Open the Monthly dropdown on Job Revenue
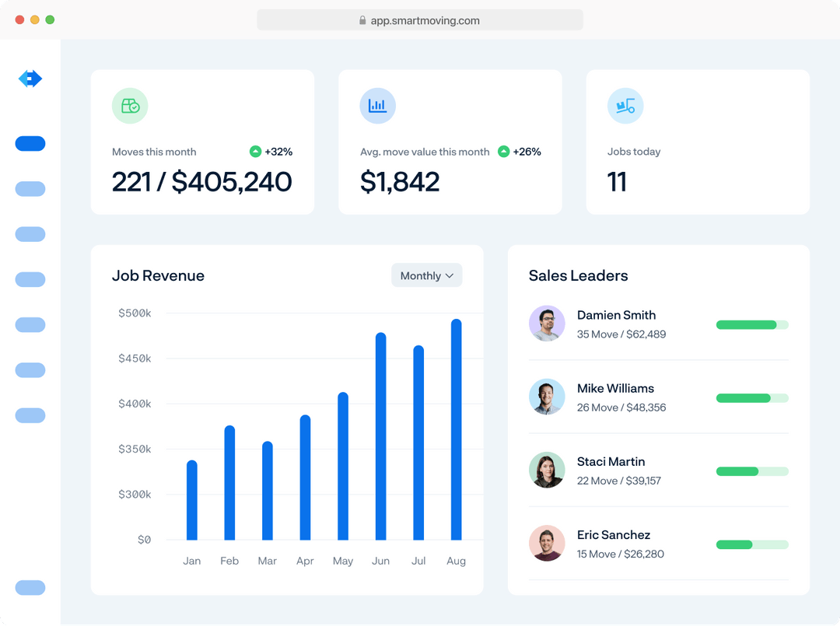 tap(426, 275)
